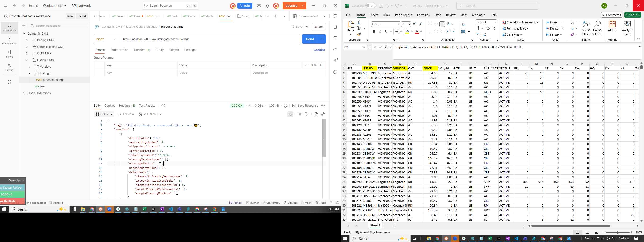The height and width of the screenshot is (242, 644).
Task: Collapse Listing_CMS folder
Action: click(x=27, y=60)
